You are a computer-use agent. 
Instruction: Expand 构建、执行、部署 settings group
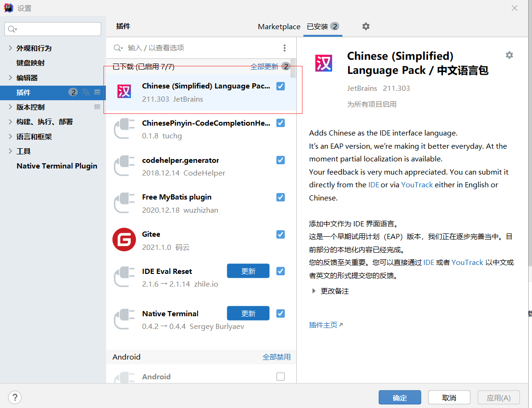click(10, 121)
